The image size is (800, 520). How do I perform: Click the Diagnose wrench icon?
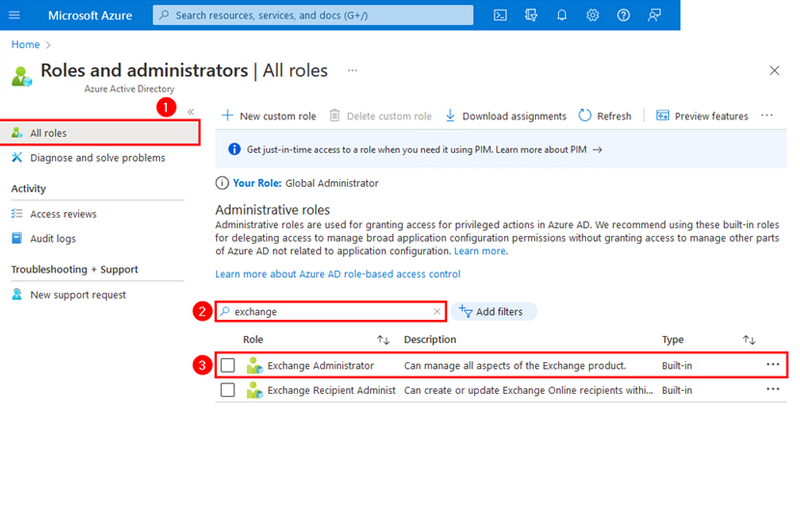coord(17,157)
